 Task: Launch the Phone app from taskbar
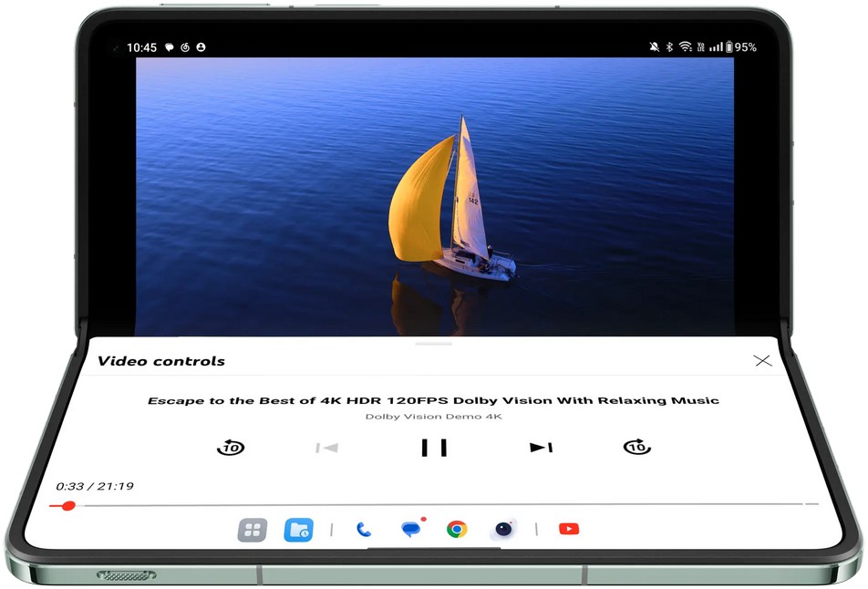click(364, 530)
